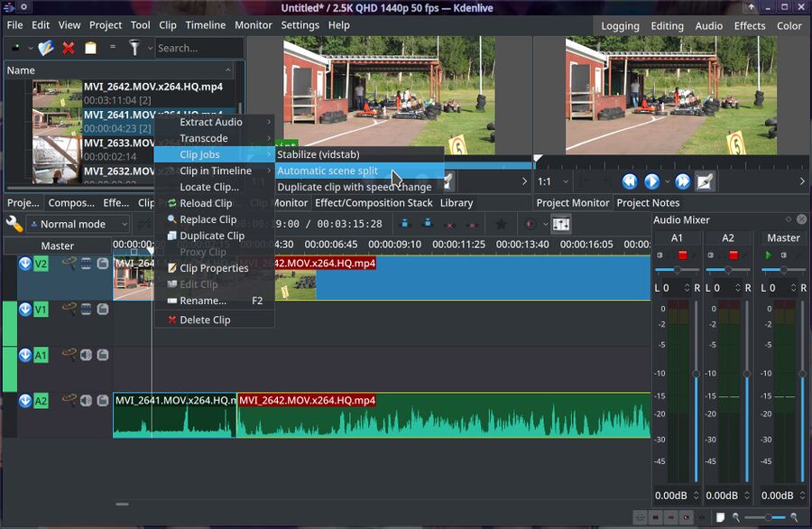The image size is (812, 529).
Task: Mute audio track A2 in timeline header
Action: click(86, 401)
